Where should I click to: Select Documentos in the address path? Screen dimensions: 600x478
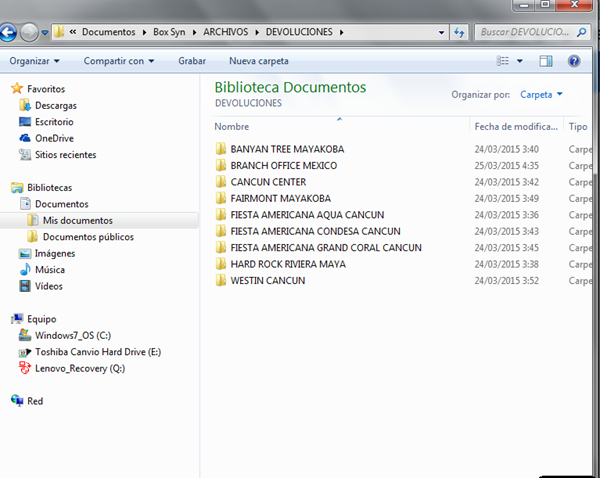click(109, 32)
